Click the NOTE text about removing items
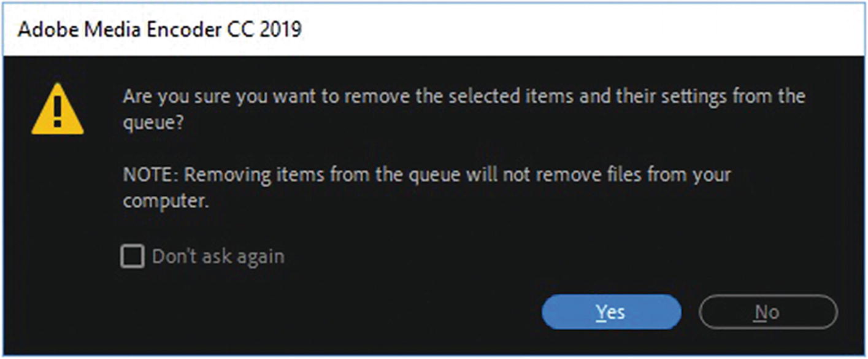This screenshot has height=359, width=868. [426, 174]
